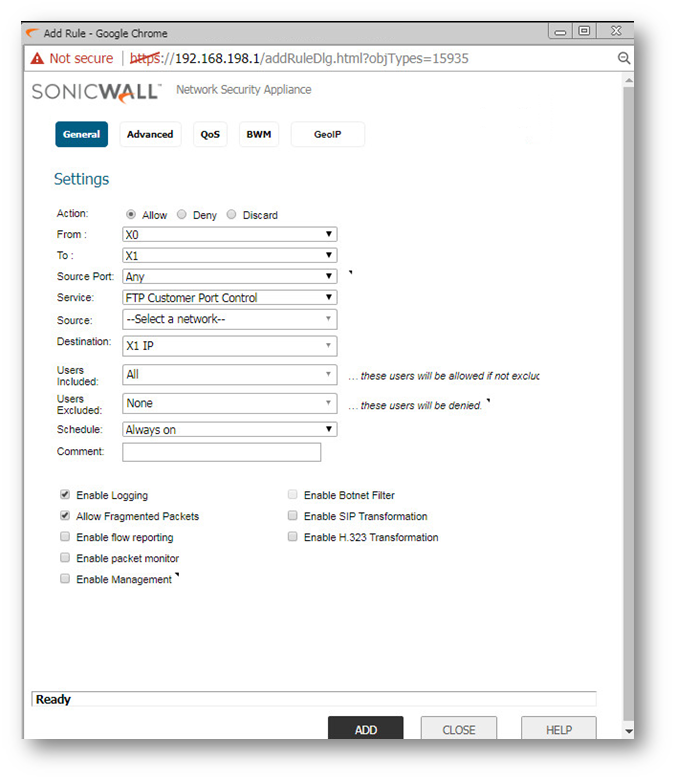Click the scrollbar up arrow
This screenshot has width=676, height=781.
tap(629, 80)
